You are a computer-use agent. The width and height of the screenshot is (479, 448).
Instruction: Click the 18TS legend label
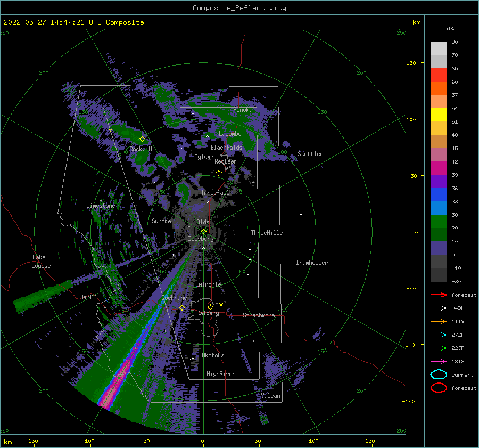coord(458,362)
